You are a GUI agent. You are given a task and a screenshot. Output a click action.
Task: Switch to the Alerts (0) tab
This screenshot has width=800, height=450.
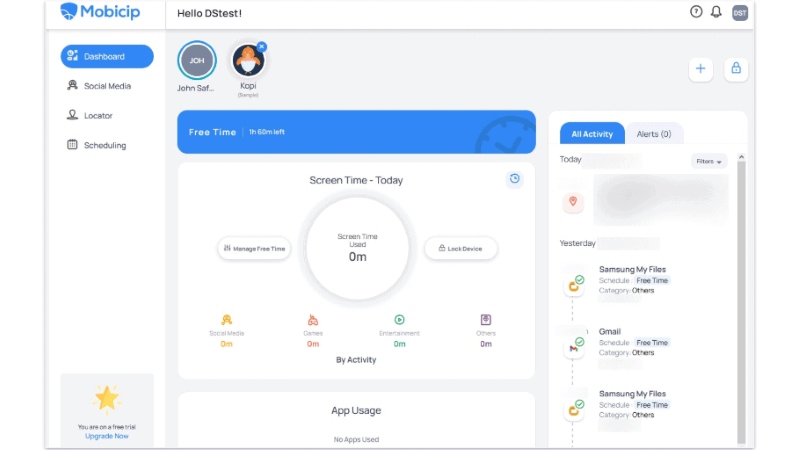point(654,134)
